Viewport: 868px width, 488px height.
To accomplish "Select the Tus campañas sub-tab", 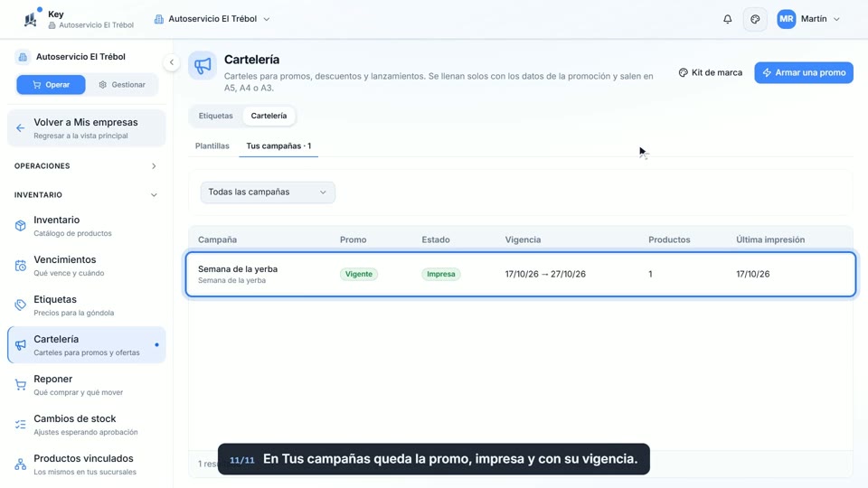I will 278,146.
